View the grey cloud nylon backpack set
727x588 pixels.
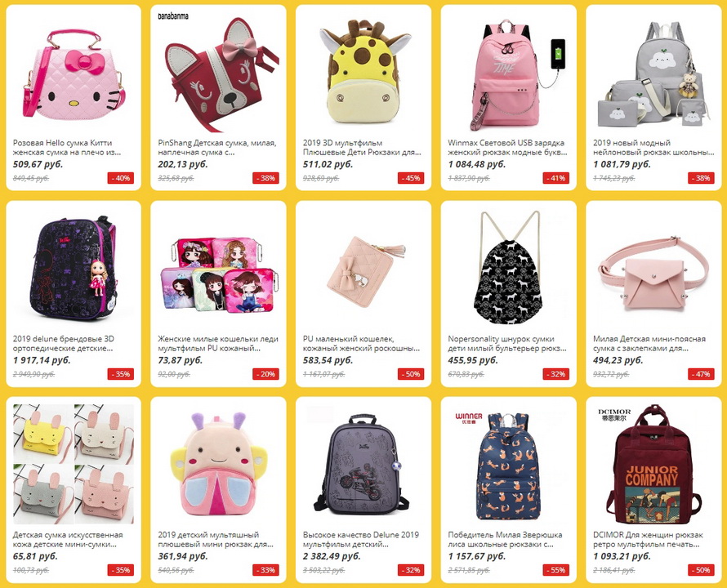[x=653, y=73]
